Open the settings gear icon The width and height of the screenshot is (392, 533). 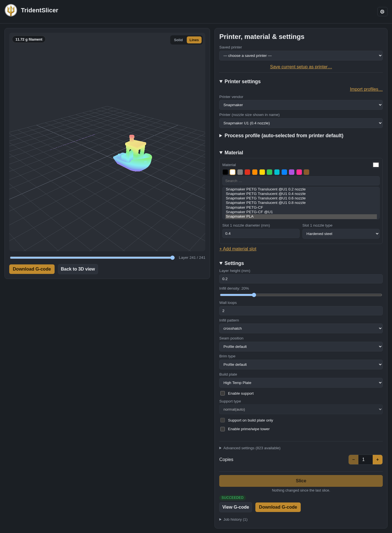pos(382,11)
